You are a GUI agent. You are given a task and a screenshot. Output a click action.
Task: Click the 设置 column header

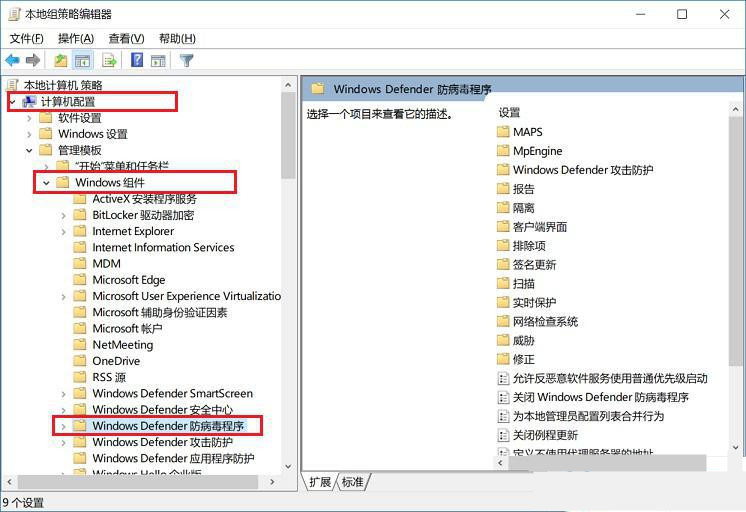pyautogui.click(x=509, y=113)
